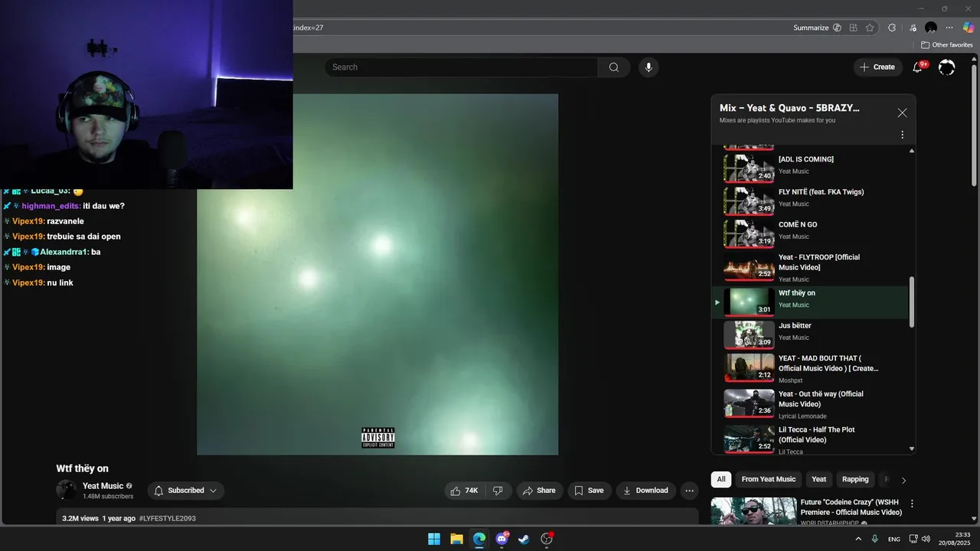
Task: Open Edge Settings and more menu
Action: (x=949, y=28)
